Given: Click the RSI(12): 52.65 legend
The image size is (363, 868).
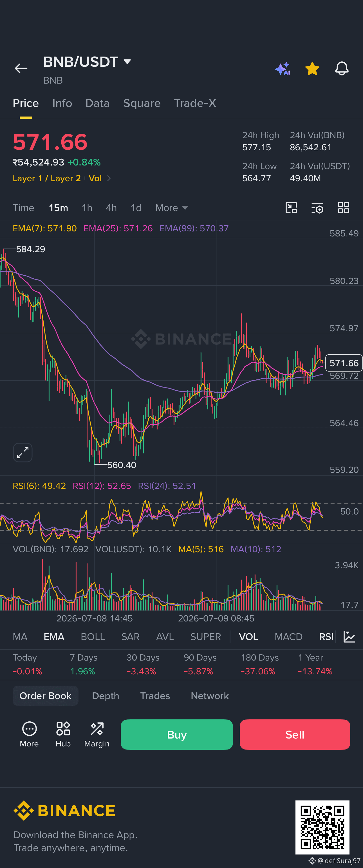Looking at the screenshot, I should [x=102, y=486].
